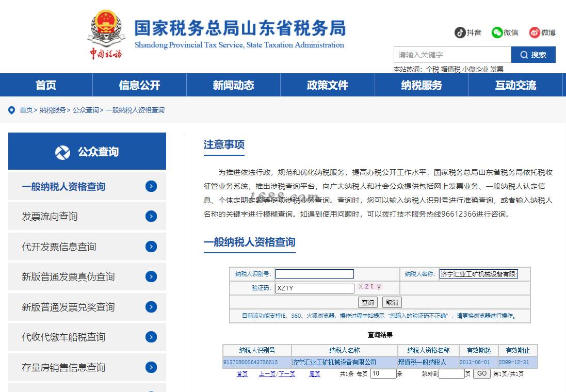Click the arrow icon beside 发票流向查询
The width and height of the screenshot is (566, 392).
tap(151, 216)
